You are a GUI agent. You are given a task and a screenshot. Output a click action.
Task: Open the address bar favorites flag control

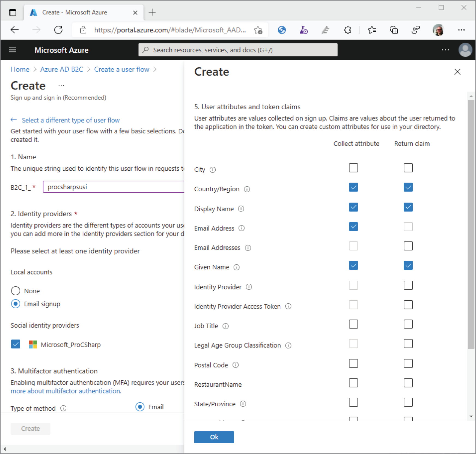coord(257,30)
